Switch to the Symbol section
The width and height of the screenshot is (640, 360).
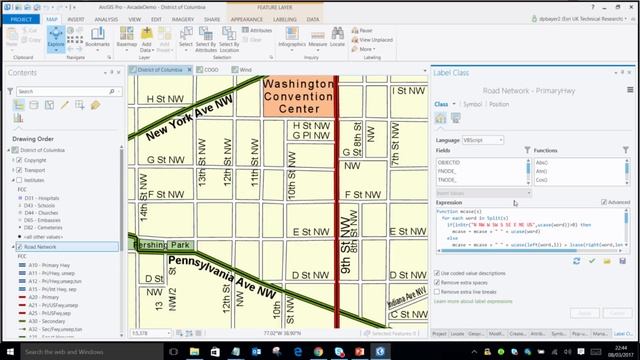click(x=472, y=104)
